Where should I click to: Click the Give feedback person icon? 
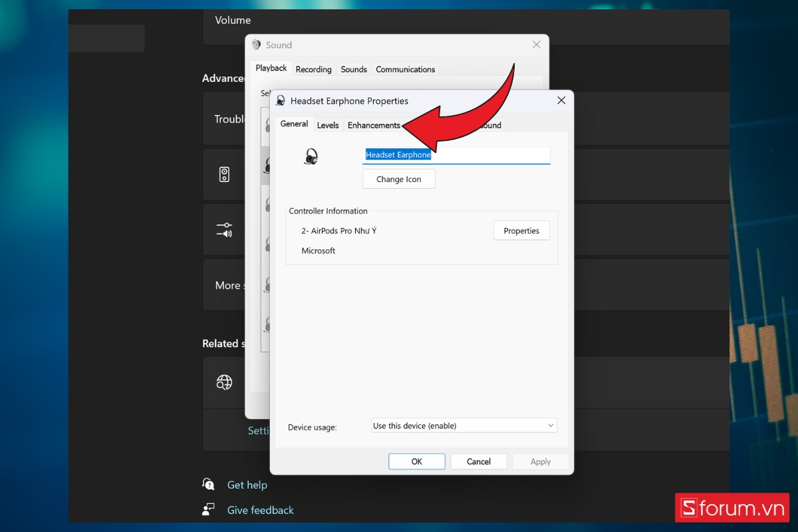tap(208, 509)
